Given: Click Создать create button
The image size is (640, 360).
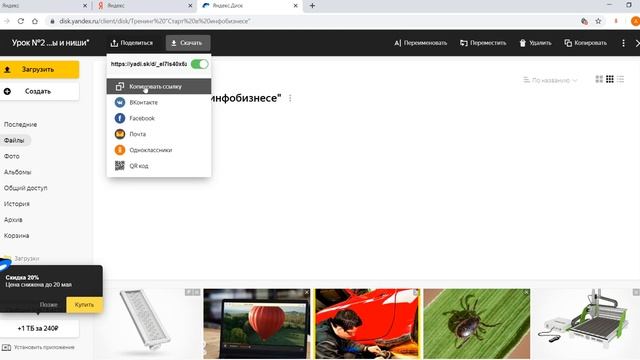Looking at the screenshot, I should 39,91.
